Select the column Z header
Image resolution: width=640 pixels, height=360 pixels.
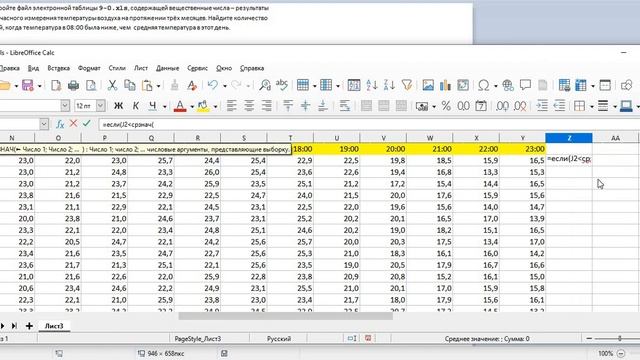pyautogui.click(x=569, y=138)
